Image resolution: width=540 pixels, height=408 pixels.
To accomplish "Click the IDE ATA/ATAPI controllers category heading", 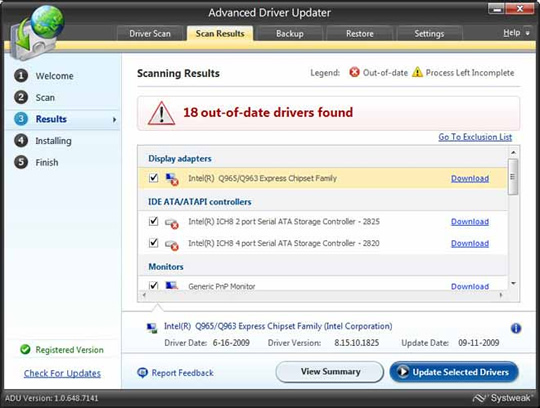I will click(200, 202).
